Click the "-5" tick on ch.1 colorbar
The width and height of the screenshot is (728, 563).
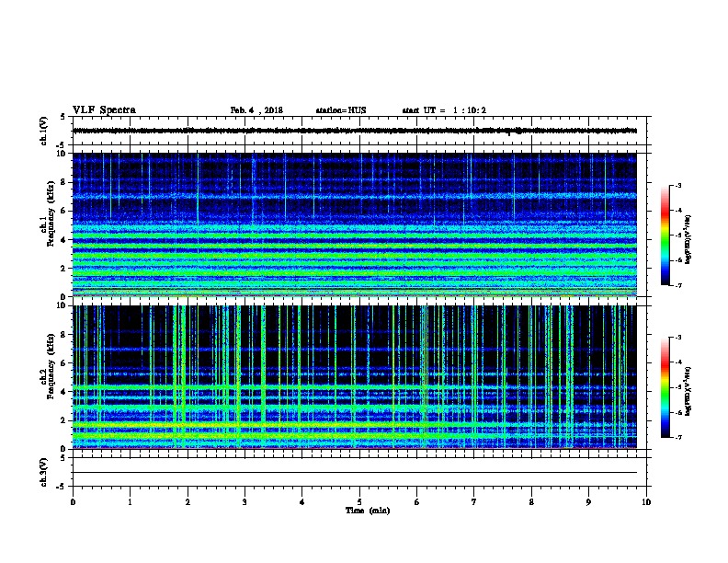pyautogui.click(x=677, y=236)
